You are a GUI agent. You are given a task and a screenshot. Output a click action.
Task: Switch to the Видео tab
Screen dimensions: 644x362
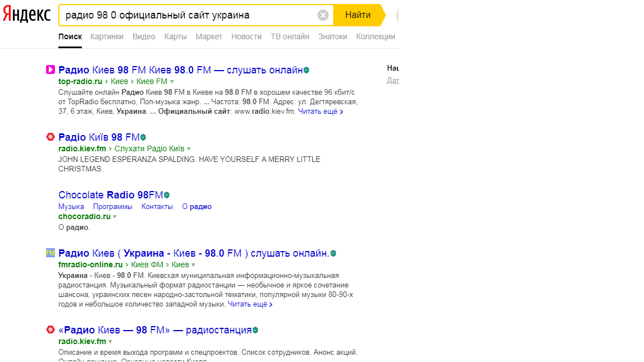click(x=144, y=36)
